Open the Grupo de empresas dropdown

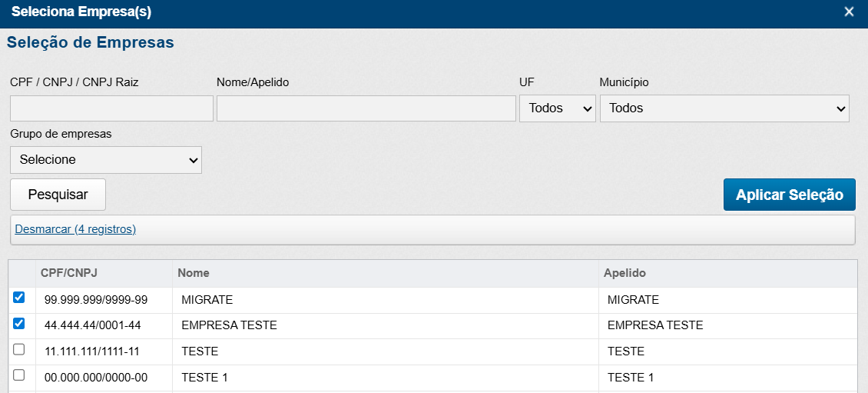click(106, 160)
